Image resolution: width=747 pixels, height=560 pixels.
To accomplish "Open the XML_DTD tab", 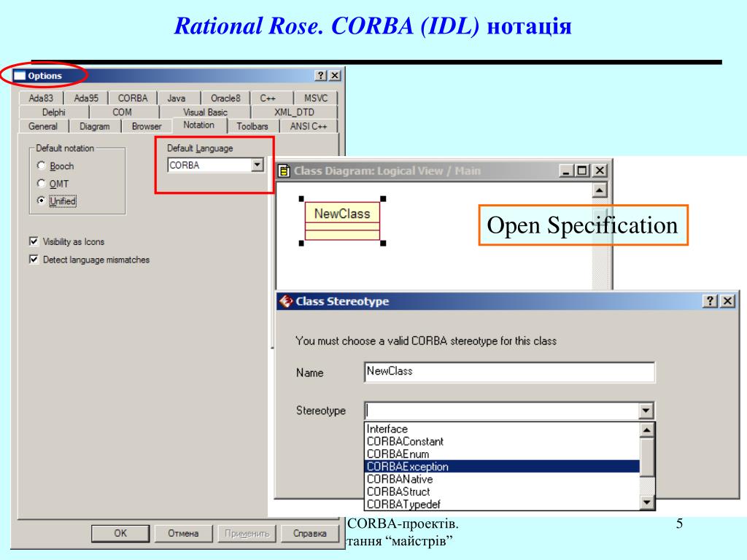I will tap(295, 112).
